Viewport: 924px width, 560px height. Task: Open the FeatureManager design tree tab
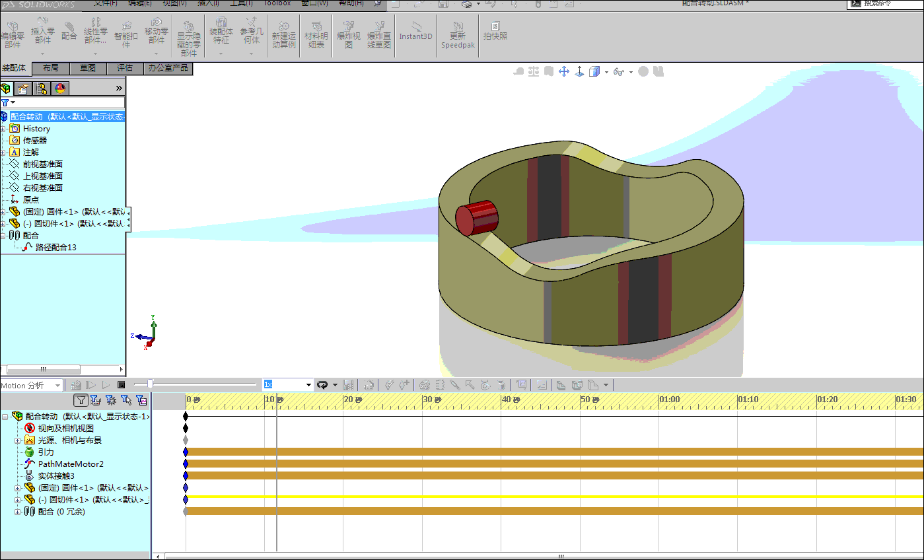pos(6,88)
